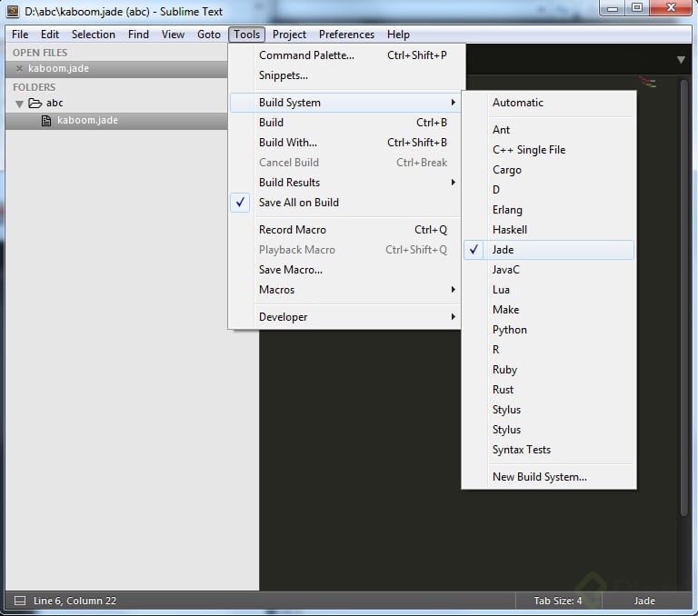Toggle side bar via status bar panel icon

(20, 601)
